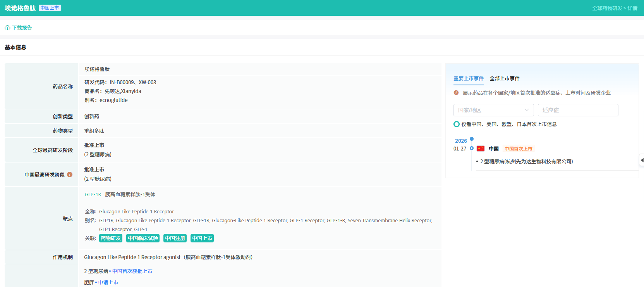Click the 重组多肽 value
The width and height of the screenshot is (644, 287).
(x=94, y=131)
